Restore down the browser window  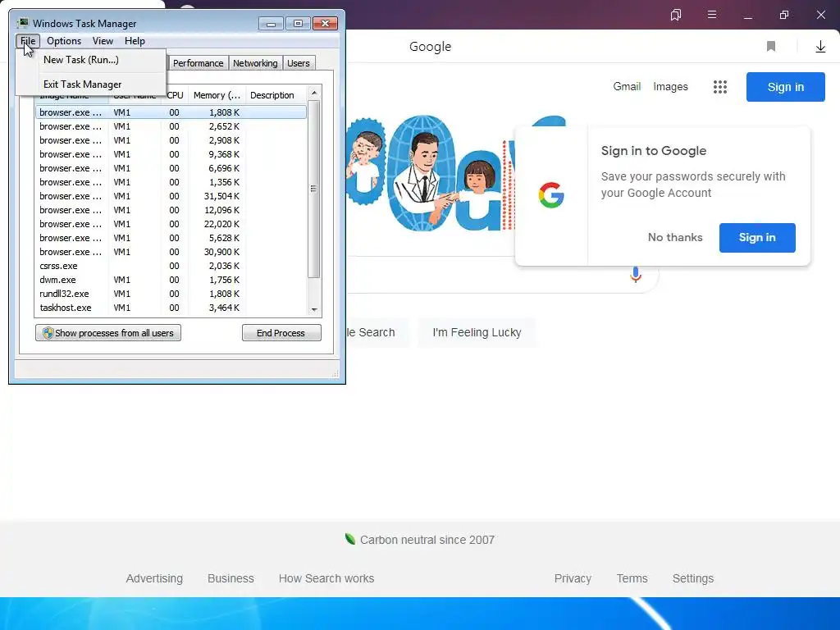click(x=783, y=15)
